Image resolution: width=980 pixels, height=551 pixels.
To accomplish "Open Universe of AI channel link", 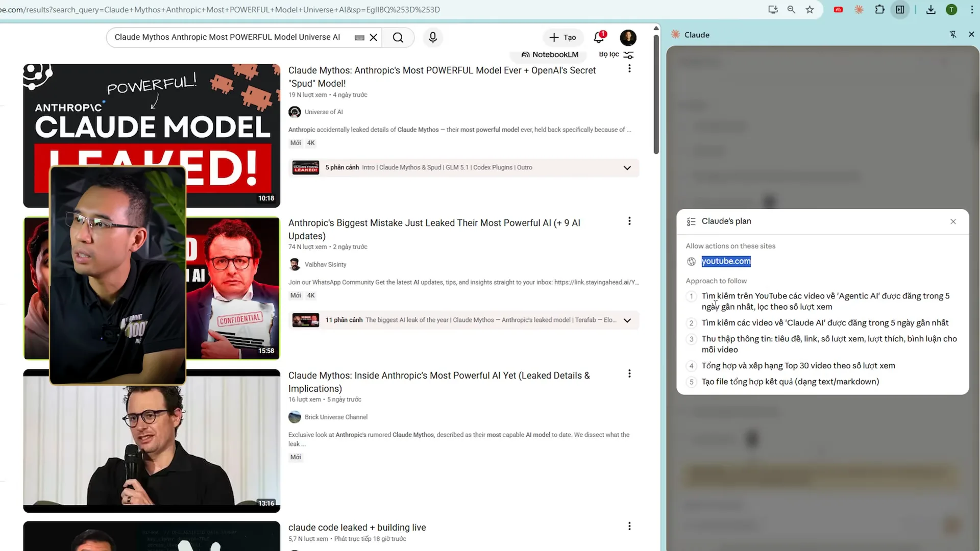I will pyautogui.click(x=324, y=112).
